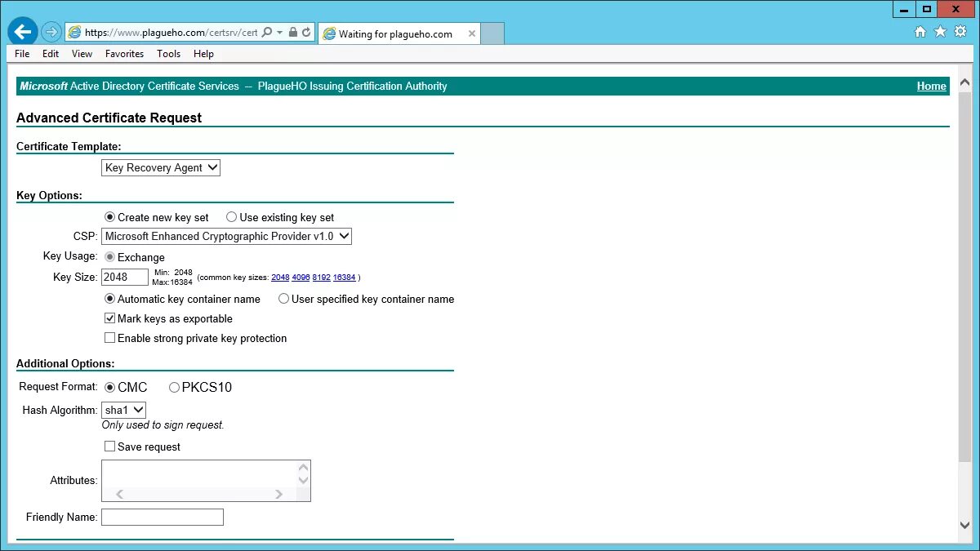
Task: Click inside the Attributes text area
Action: tap(199, 474)
